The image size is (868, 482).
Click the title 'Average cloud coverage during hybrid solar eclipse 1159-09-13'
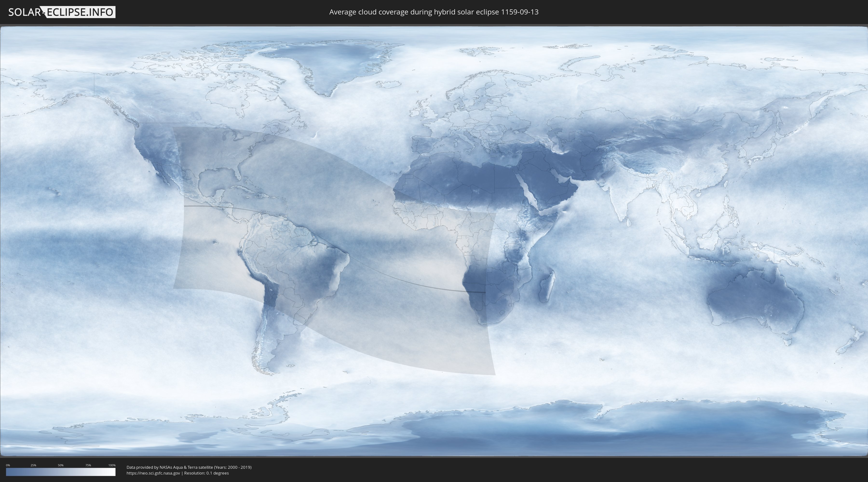click(434, 12)
